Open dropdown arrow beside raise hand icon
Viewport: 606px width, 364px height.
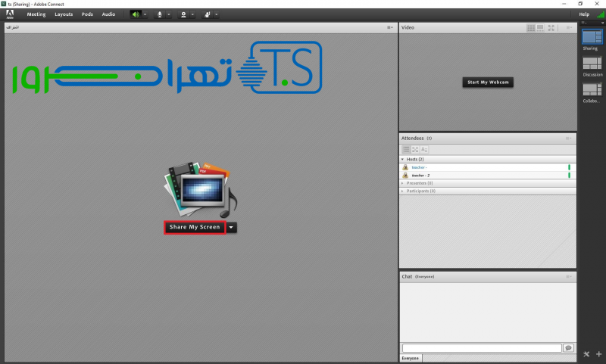[217, 14]
